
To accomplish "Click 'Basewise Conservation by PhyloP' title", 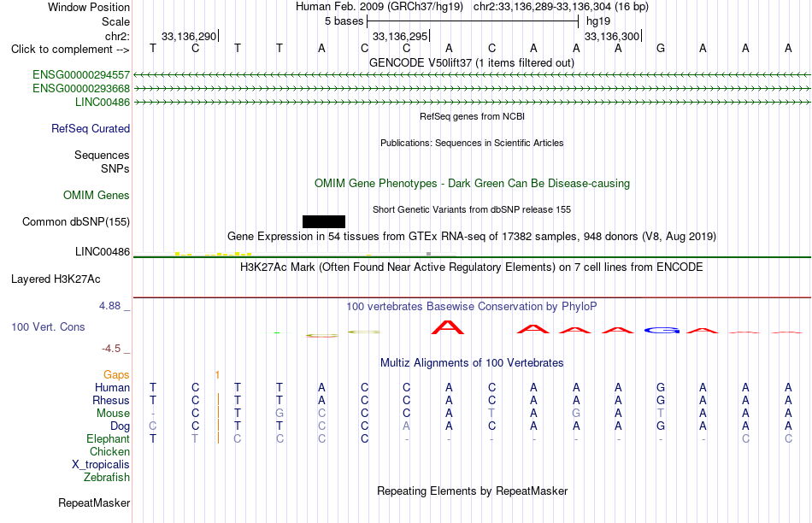I will 472,307.
